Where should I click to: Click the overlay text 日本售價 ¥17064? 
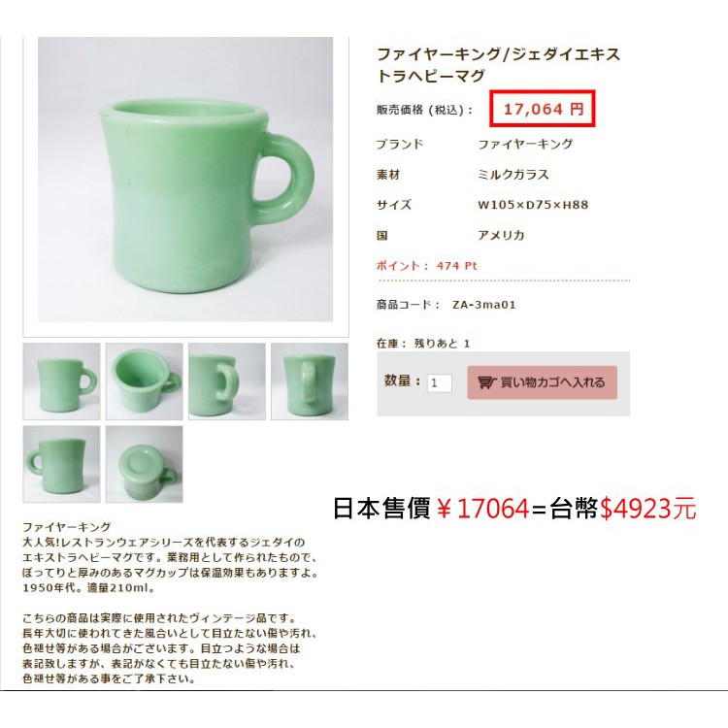coord(431,508)
